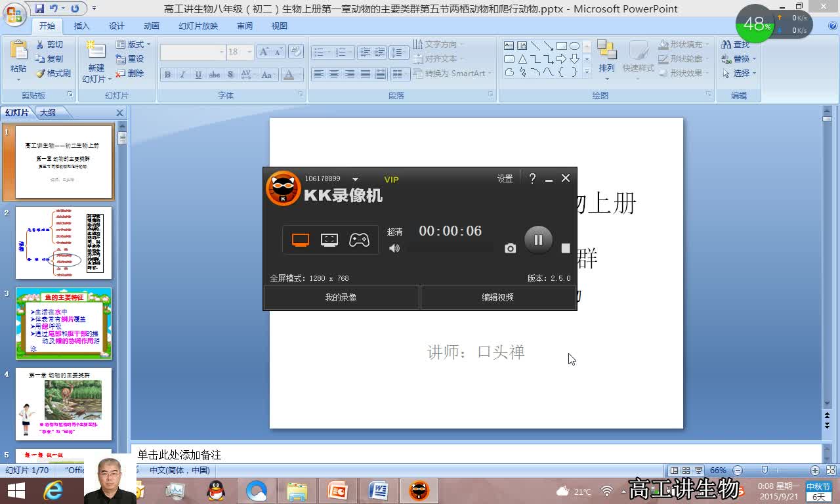Viewport: 840px width, 504px height.
Task: Switch to the 插入 ribbon tab
Action: click(x=82, y=26)
